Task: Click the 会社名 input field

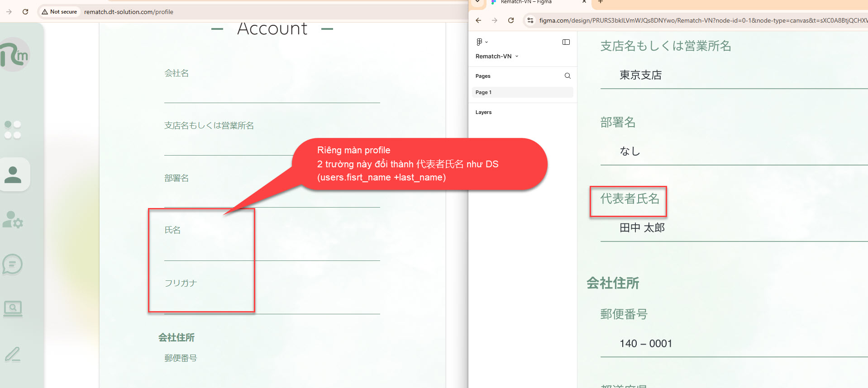Action: [x=272, y=94]
